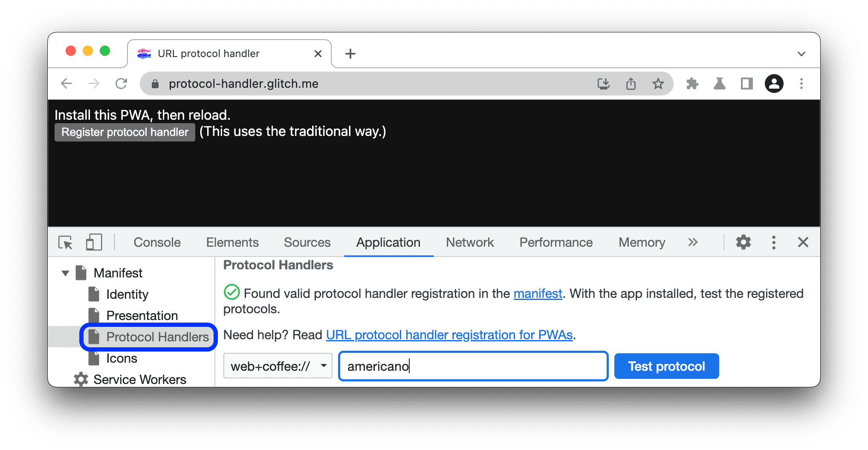Open the browser side panel icon
Screen dimensions: 868x450
click(746, 84)
